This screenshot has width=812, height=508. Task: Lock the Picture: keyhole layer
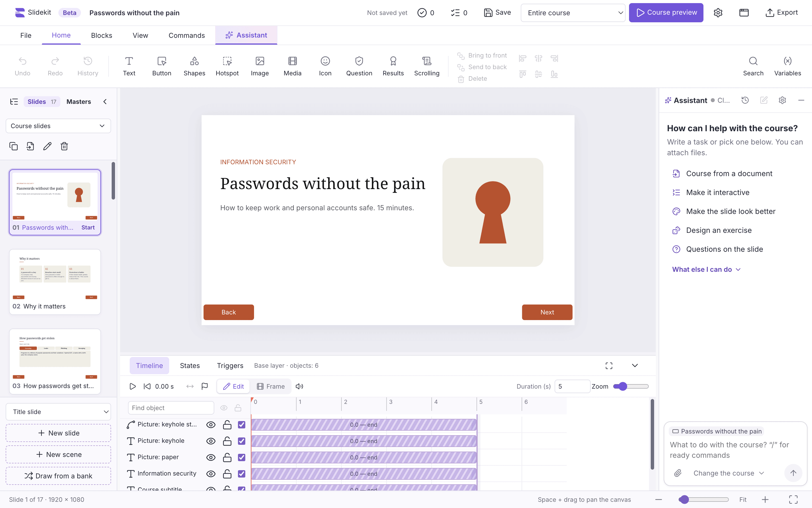click(227, 441)
